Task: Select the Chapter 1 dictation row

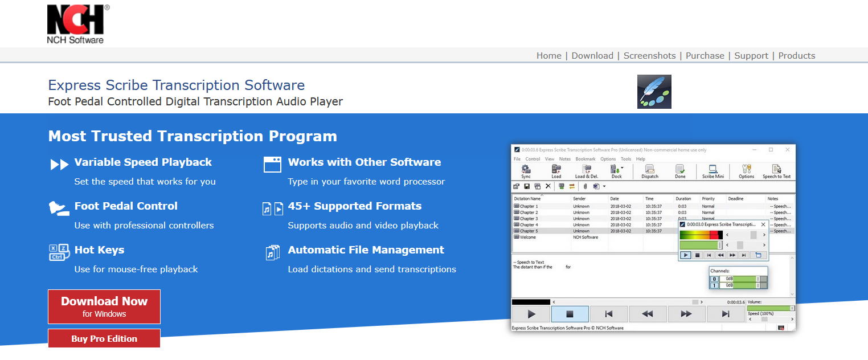Action: coord(652,206)
